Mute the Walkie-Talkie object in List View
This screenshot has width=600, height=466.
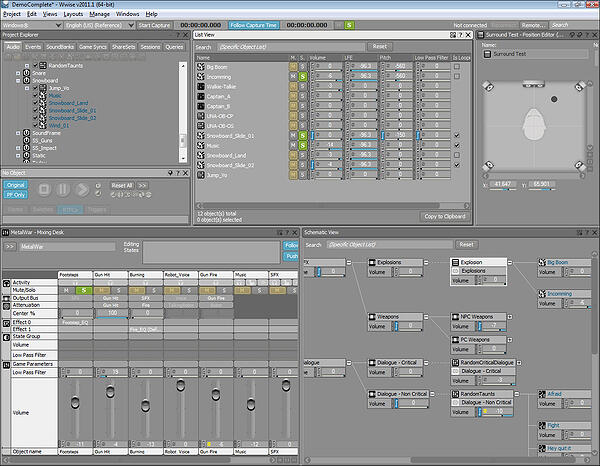[x=293, y=86]
